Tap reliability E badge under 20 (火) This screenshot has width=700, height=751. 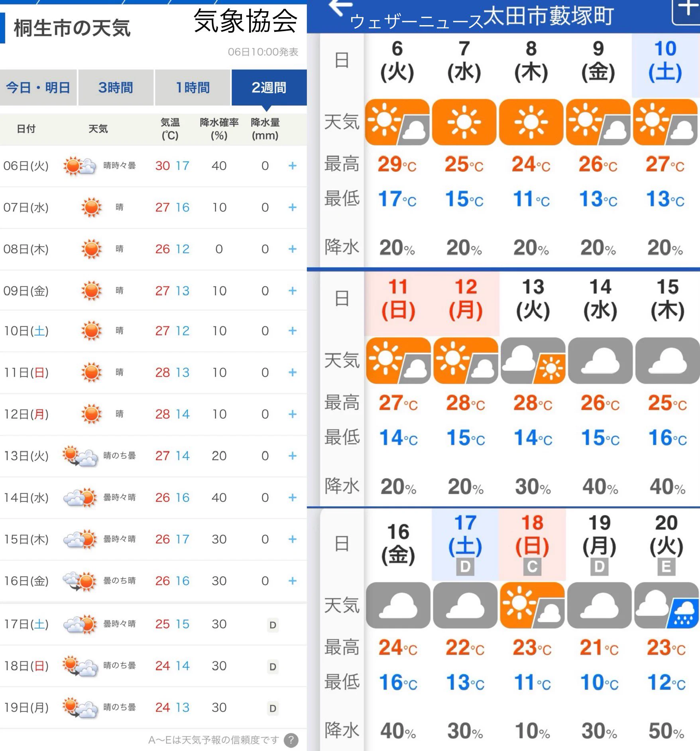[x=667, y=566]
